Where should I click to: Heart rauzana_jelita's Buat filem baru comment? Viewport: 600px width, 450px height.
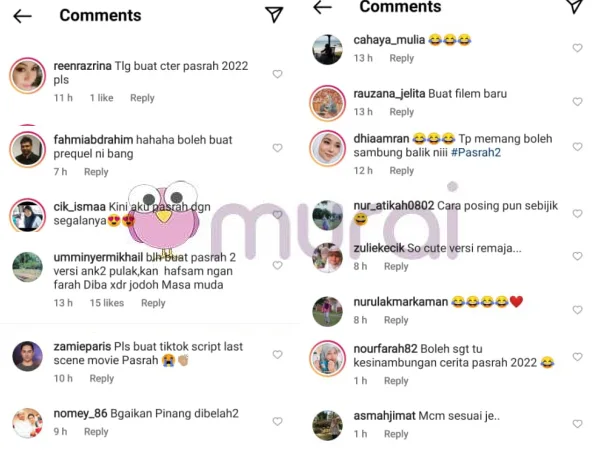point(577,101)
